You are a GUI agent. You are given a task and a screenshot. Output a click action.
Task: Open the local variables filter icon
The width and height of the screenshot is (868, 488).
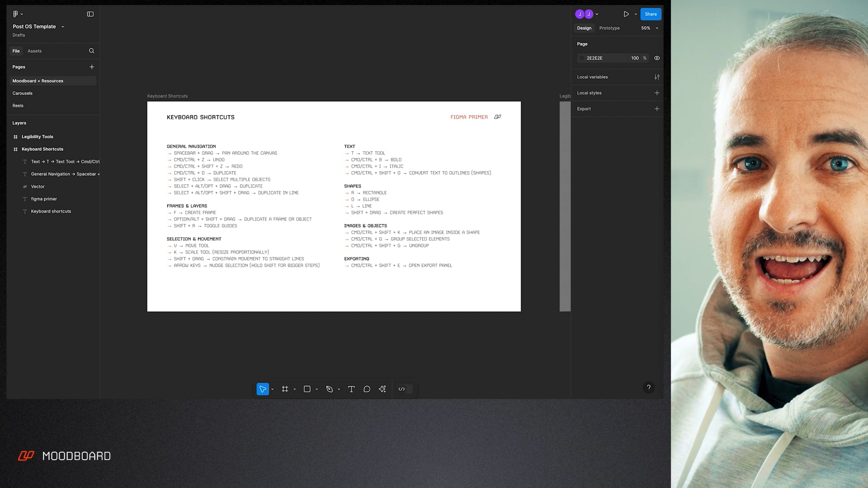(x=657, y=77)
